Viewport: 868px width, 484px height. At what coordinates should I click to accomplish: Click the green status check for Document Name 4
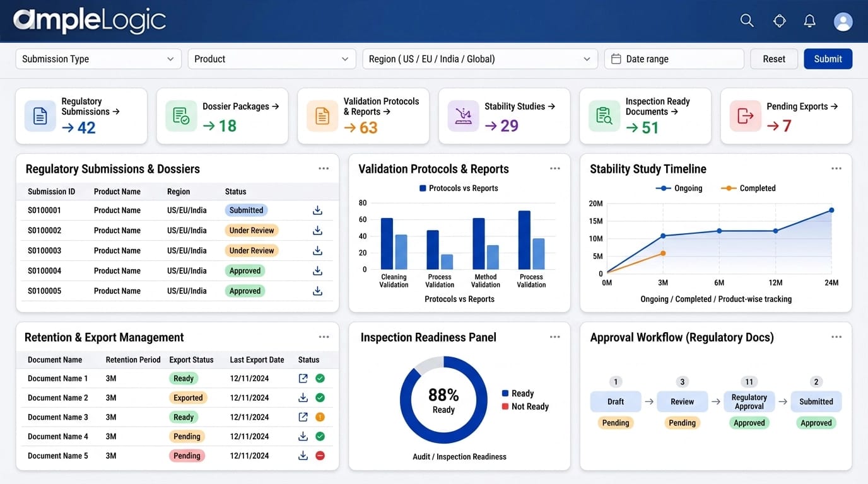point(320,436)
